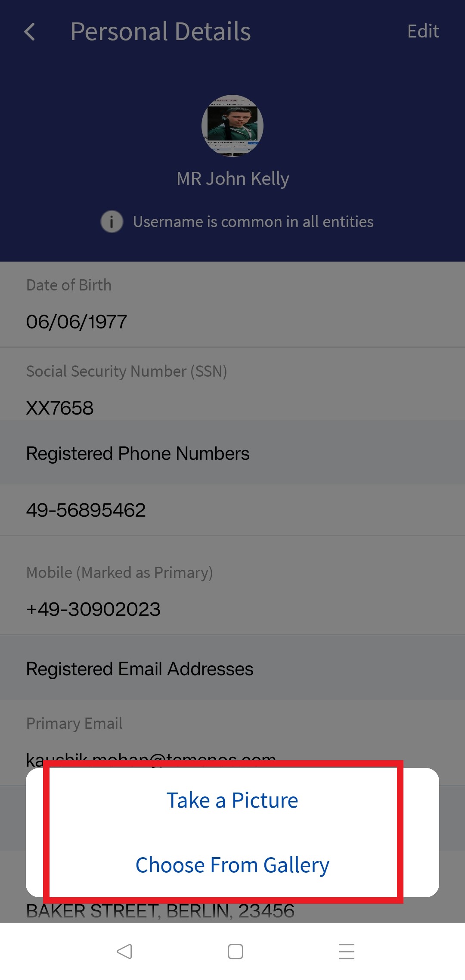Tap the Baker Street Berlin address line

(x=160, y=911)
